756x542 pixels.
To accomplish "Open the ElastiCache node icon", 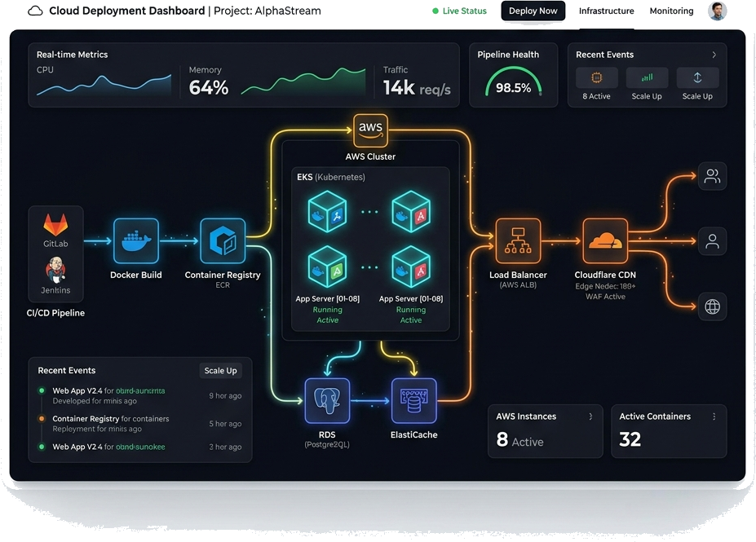I will pos(413,401).
